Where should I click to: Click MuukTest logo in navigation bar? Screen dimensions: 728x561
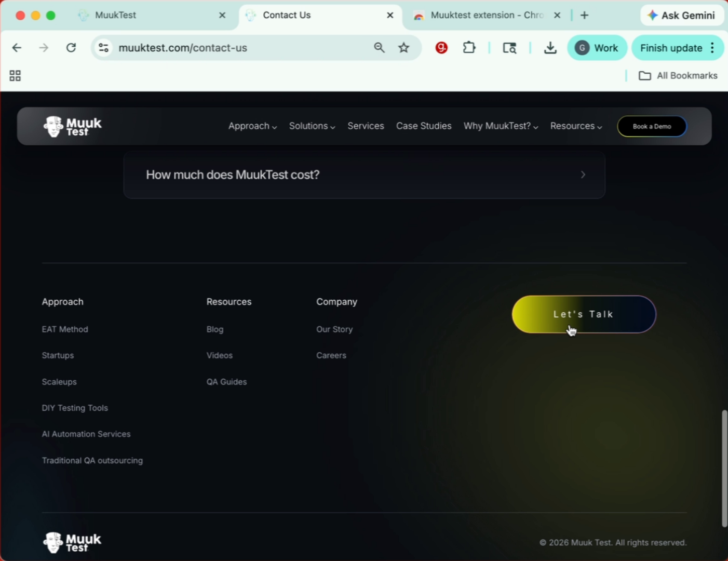[72, 126]
